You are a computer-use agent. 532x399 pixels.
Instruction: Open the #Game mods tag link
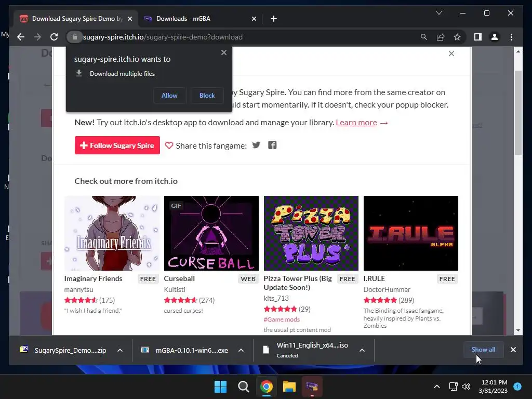pyautogui.click(x=282, y=320)
